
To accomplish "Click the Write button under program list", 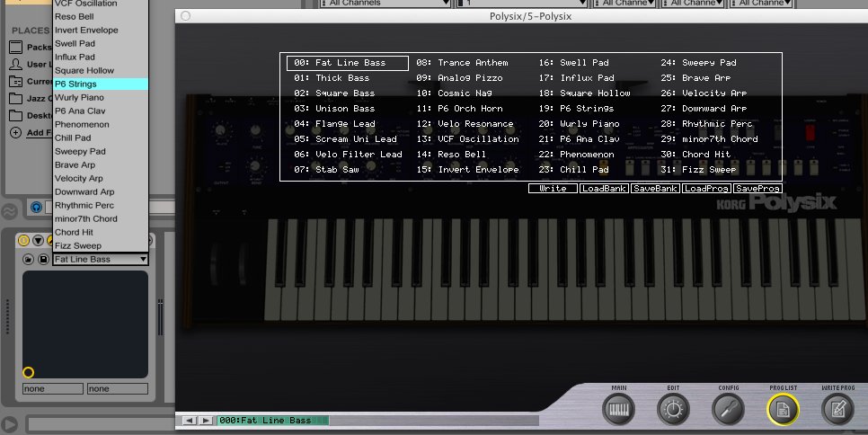I will (x=553, y=189).
